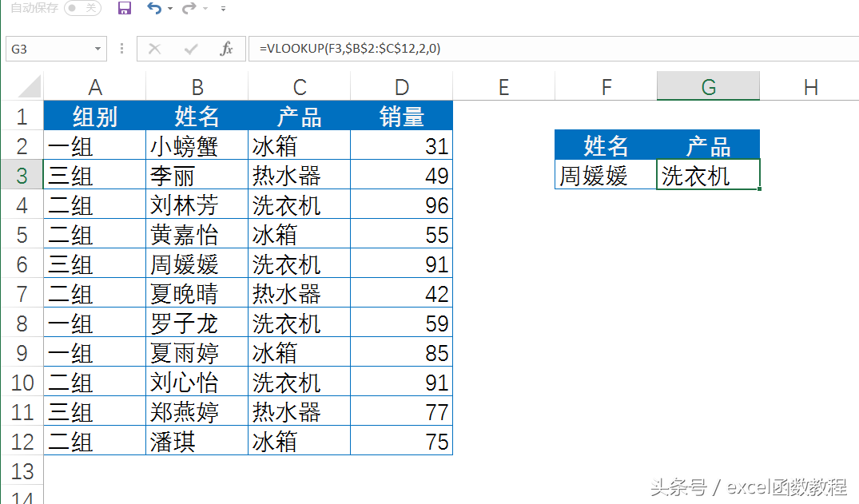Screen dimensions: 859x504
Task: Click cell 小螃蟹
Action: 197,145
